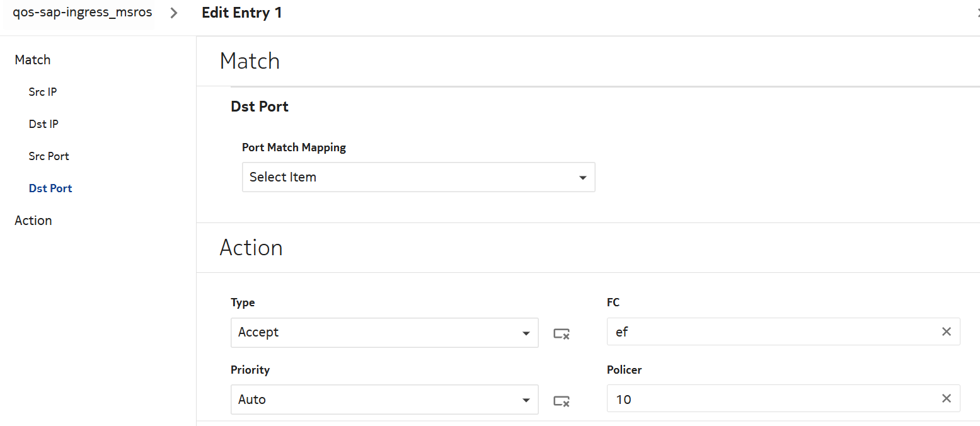
Task: Return to qos-sap-ingress_msros breadcrumb
Action: (83, 13)
